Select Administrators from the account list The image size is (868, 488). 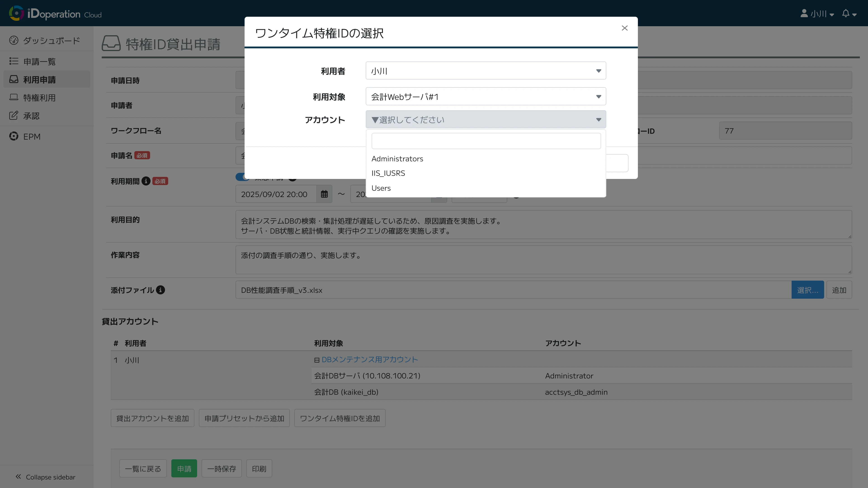click(397, 158)
